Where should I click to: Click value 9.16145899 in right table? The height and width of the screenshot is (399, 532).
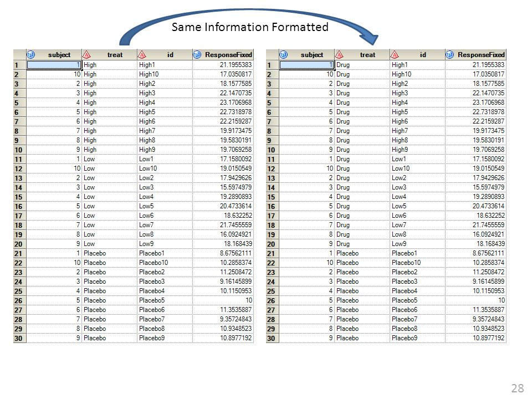click(475, 282)
